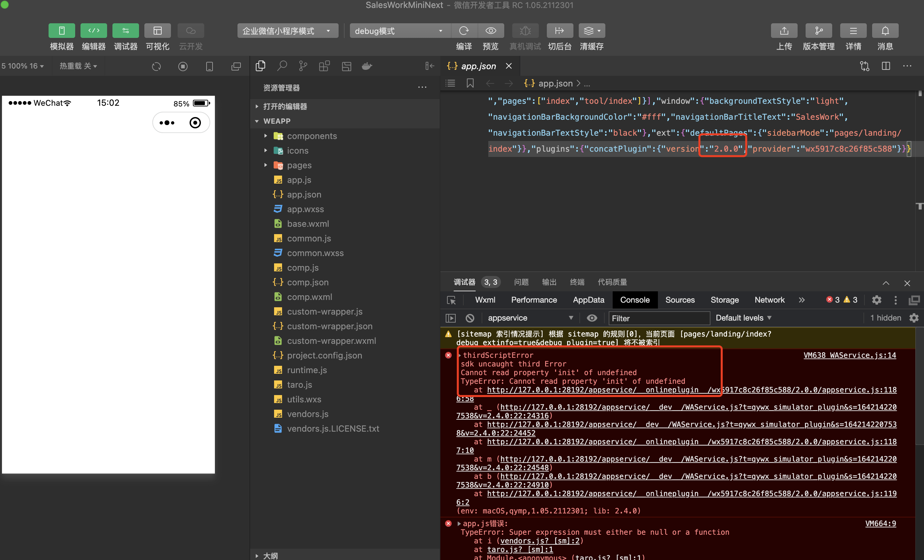Toggle console live expression eye icon
Viewport: 924px width, 560px height.
point(592,318)
